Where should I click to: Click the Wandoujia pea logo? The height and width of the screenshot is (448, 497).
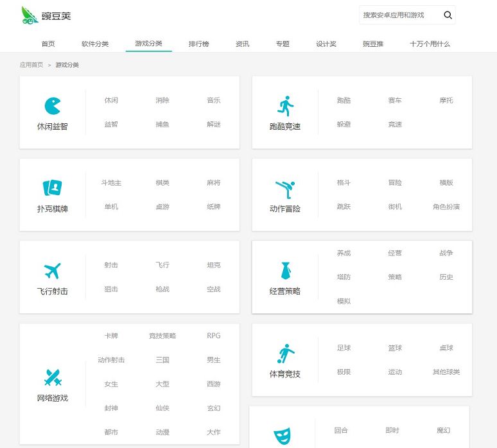pyautogui.click(x=30, y=15)
